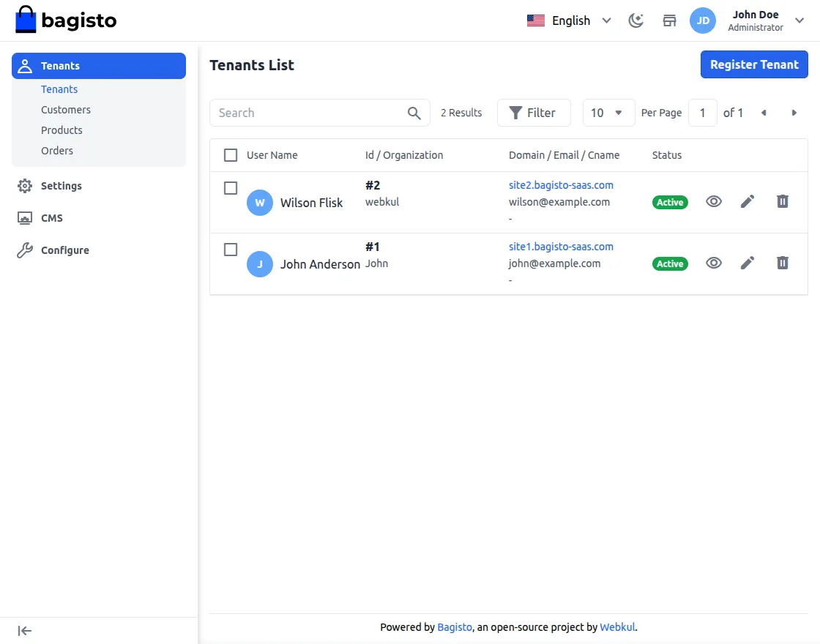Follow the Bagisto footer link
Image resolution: width=820 pixels, height=644 pixels.
pyautogui.click(x=455, y=627)
